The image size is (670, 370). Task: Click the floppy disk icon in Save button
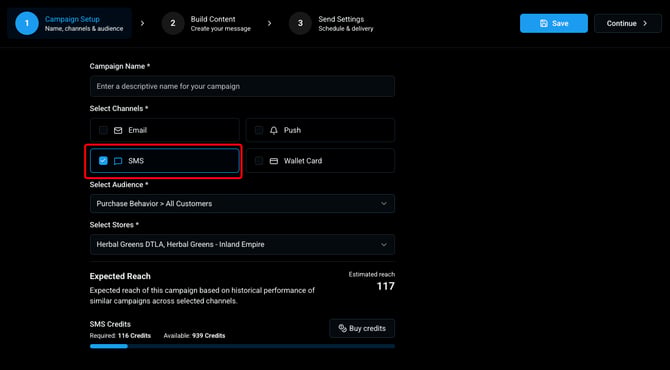pos(544,23)
